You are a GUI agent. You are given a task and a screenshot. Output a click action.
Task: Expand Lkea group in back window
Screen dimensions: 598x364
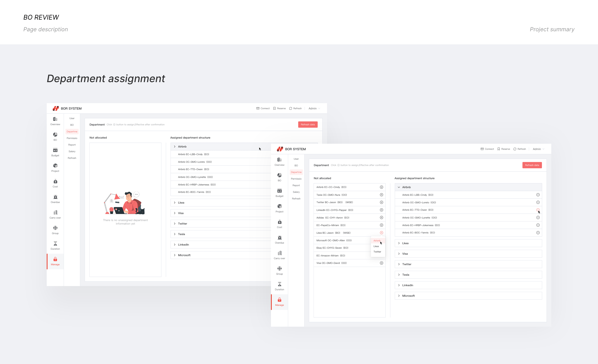click(174, 203)
